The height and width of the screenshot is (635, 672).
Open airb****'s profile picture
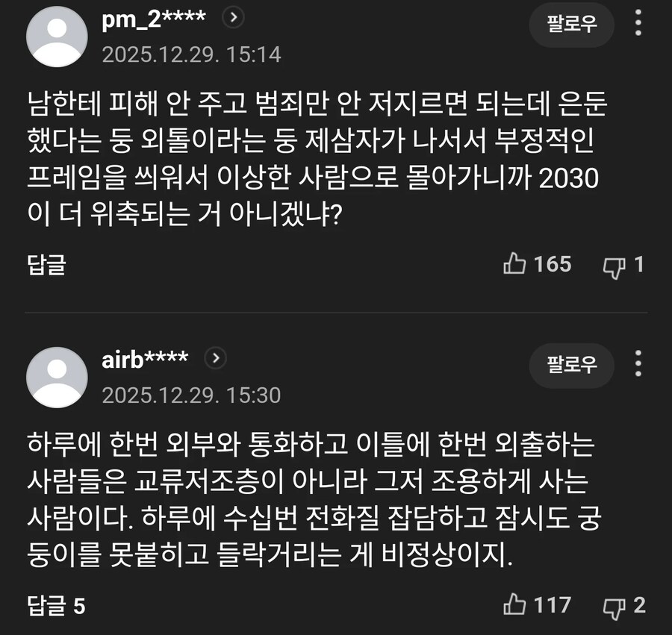(x=57, y=376)
